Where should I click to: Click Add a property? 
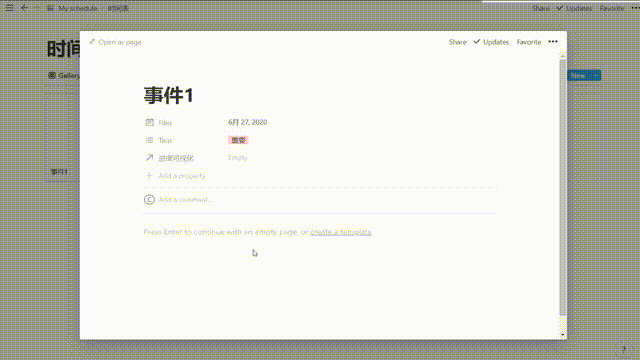pyautogui.click(x=182, y=176)
